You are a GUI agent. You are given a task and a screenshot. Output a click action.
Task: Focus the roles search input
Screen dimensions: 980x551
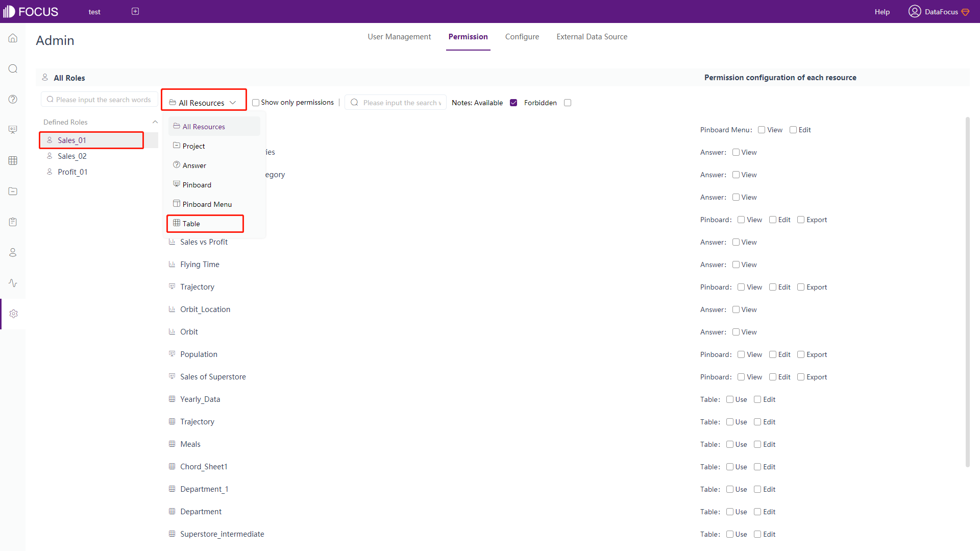tap(99, 100)
